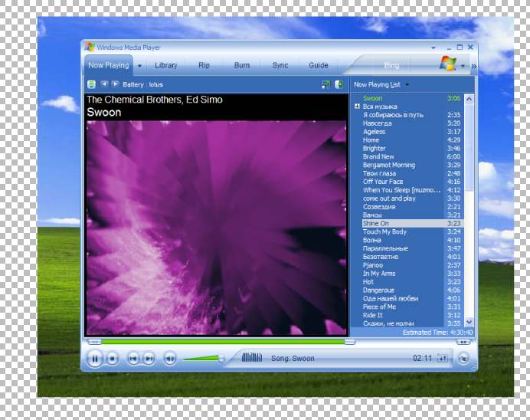Viewport: 530px width, 420px height.
Task: Select the Pjanoo track
Action: point(411,265)
